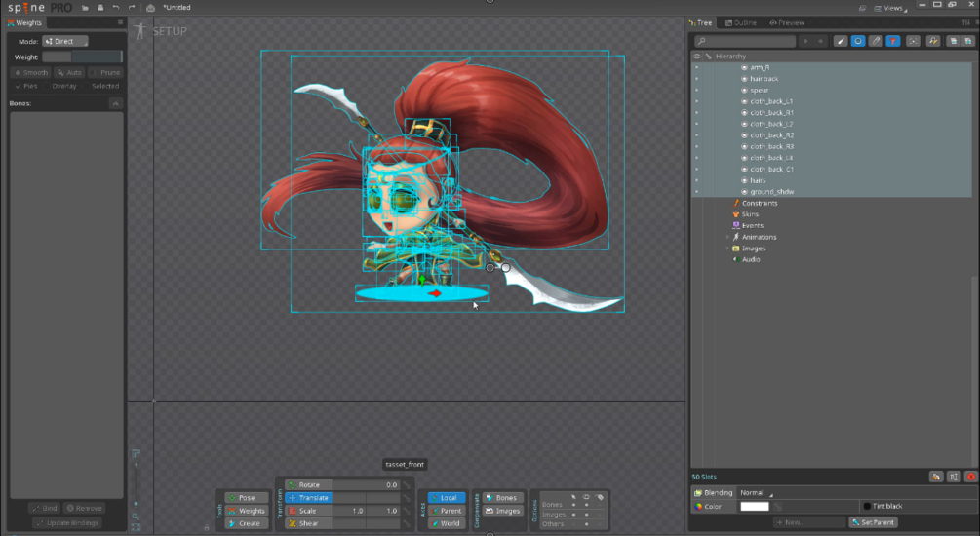The height and width of the screenshot is (536, 980).
Task: Click the open project folder icon
Action: [85, 8]
